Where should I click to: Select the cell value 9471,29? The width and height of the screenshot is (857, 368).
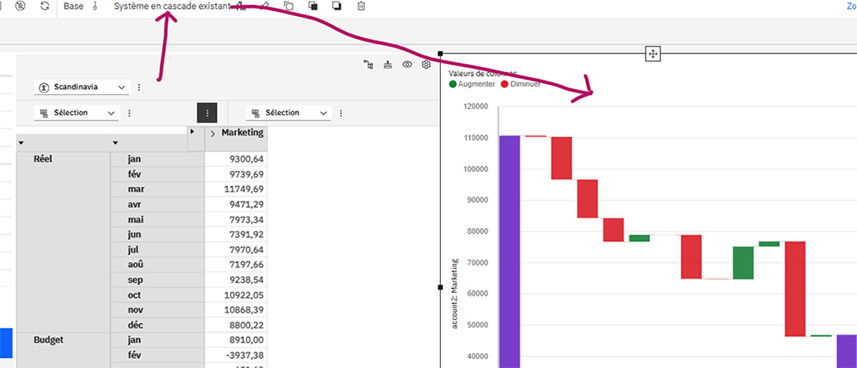[236, 205]
